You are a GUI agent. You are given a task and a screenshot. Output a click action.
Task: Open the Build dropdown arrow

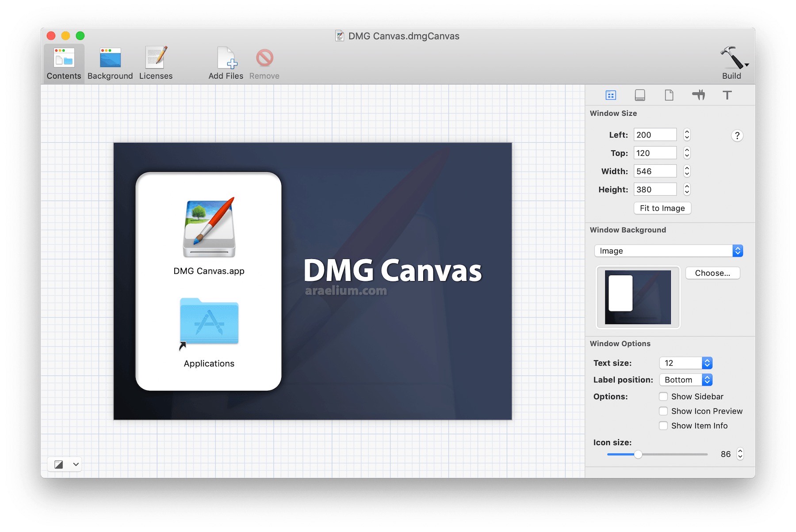(746, 65)
